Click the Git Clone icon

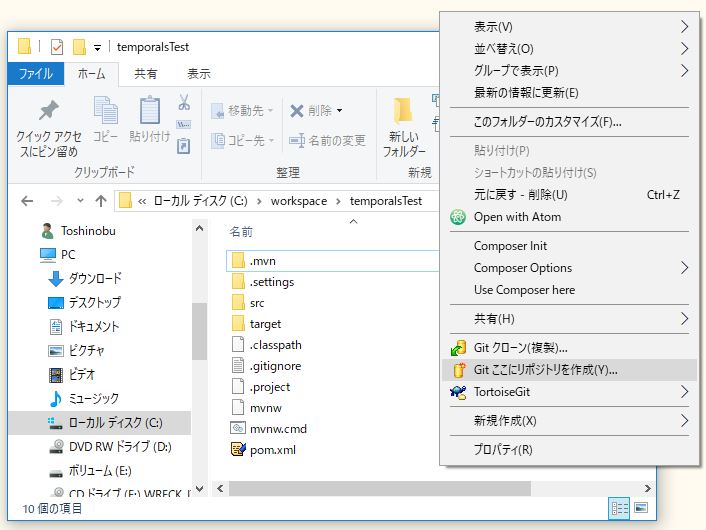[458, 348]
